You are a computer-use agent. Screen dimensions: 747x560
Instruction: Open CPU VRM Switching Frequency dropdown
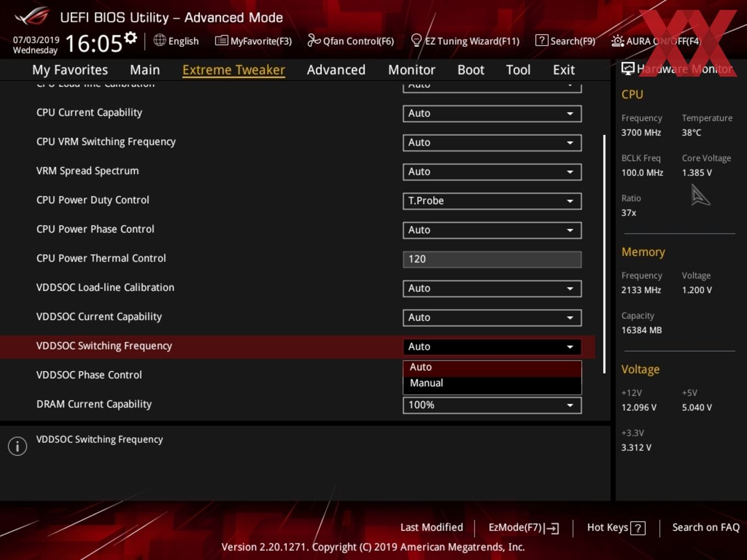coord(492,143)
